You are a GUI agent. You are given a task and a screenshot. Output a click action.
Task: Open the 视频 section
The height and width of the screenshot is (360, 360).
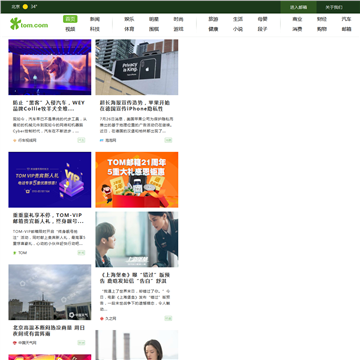[x=70, y=29]
